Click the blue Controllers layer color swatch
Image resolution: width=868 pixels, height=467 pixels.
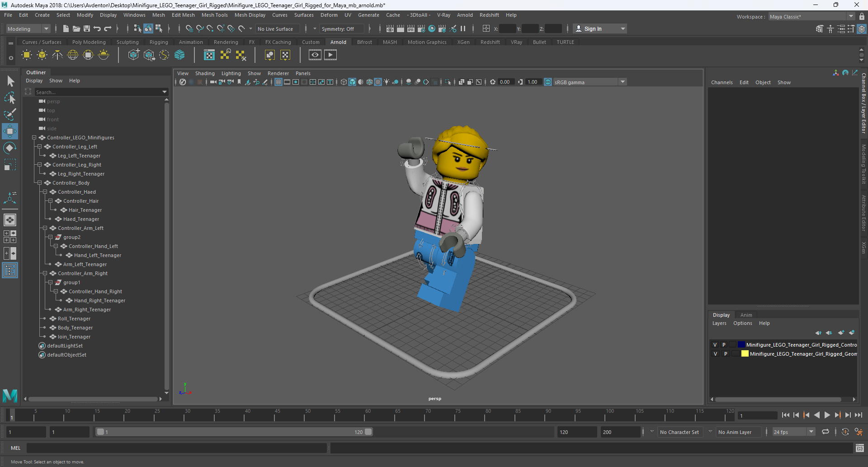741,345
